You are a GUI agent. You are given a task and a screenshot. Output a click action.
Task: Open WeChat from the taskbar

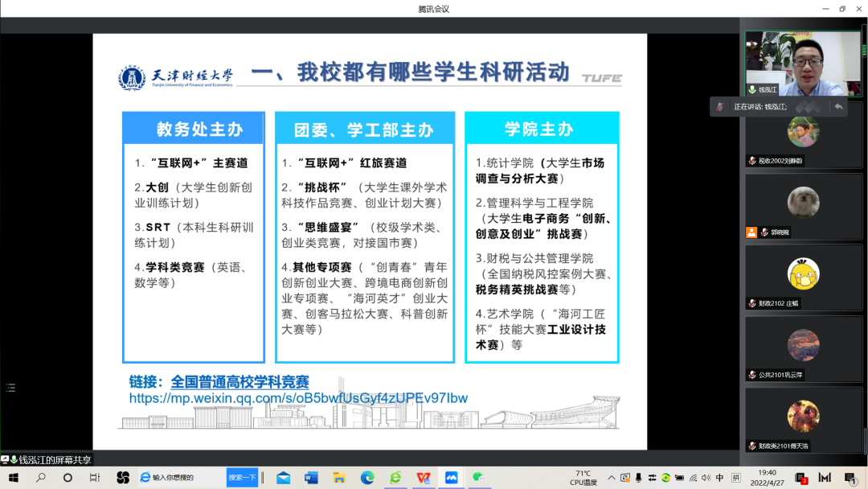tap(480, 478)
